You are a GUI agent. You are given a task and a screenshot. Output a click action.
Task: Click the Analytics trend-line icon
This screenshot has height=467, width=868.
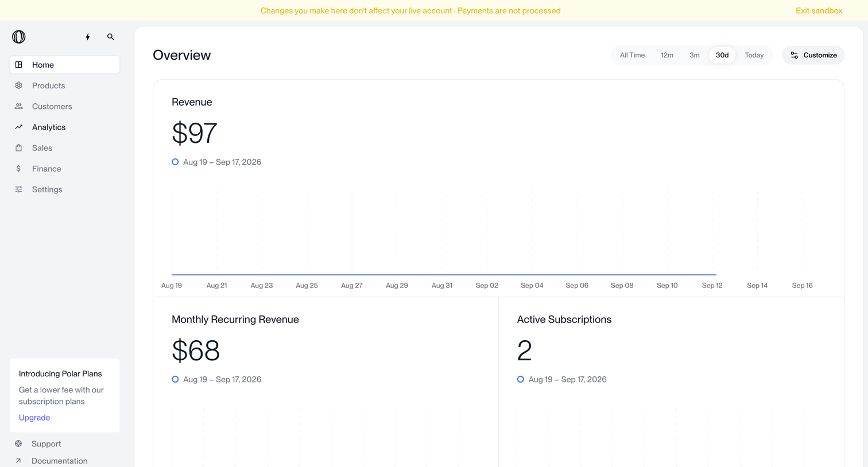(19, 127)
